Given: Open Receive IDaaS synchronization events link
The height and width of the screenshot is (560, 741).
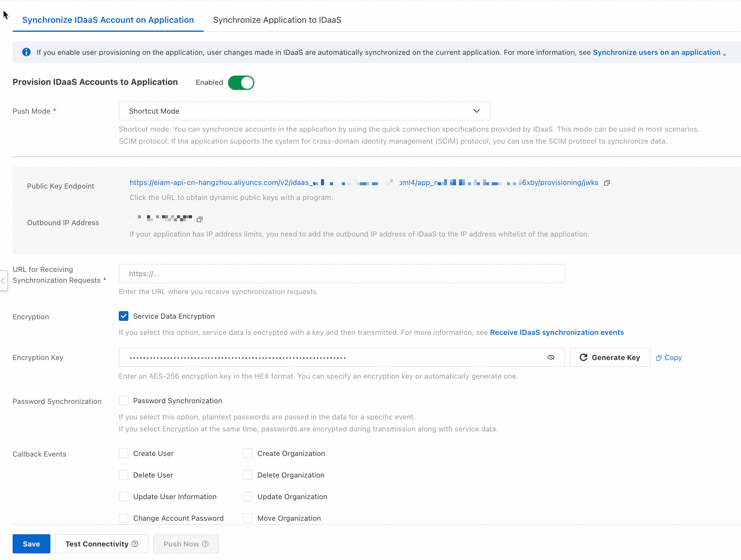Looking at the screenshot, I should (x=557, y=332).
